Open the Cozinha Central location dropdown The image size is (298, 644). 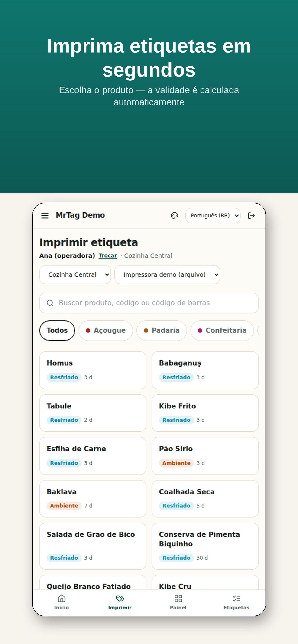coord(75,274)
